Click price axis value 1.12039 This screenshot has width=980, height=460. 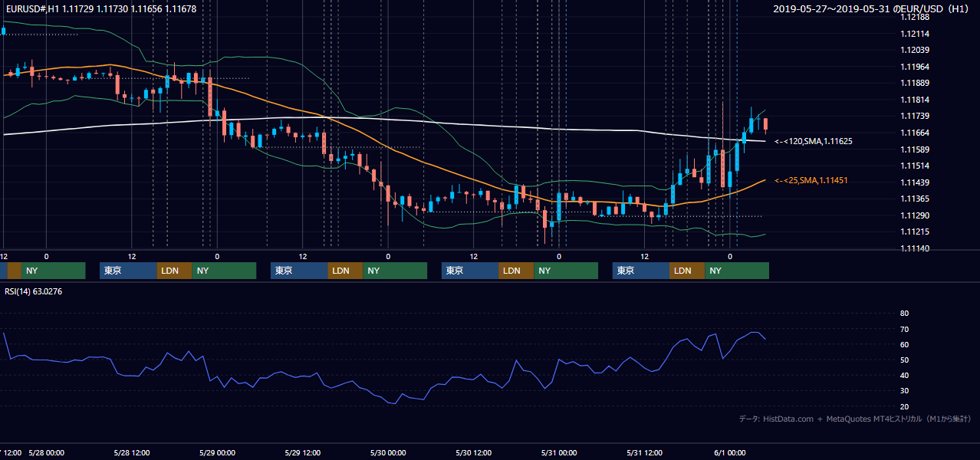click(x=914, y=50)
